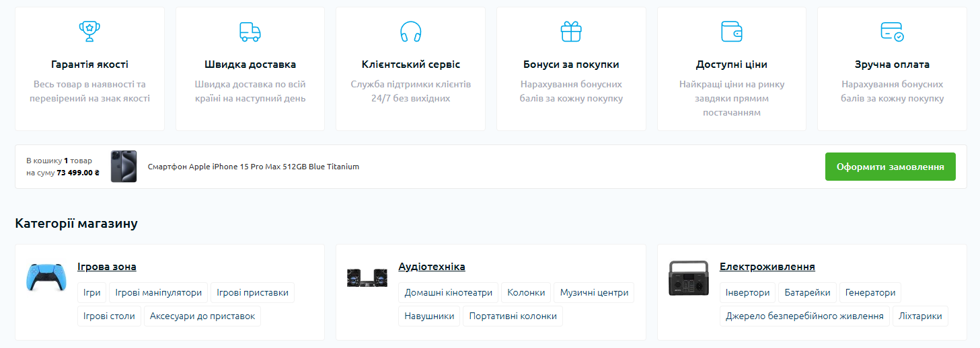Click the power station image in Електроживлення
This screenshot has width=980, height=348.
pyautogui.click(x=688, y=278)
